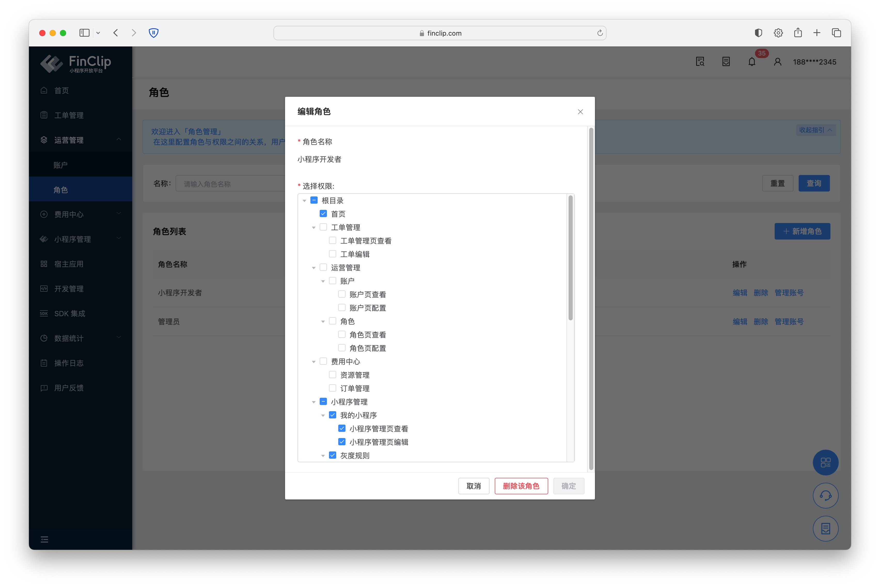This screenshot has width=880, height=588.
Task: Disable the 灰度规则 permission checkbox
Action: (332, 455)
